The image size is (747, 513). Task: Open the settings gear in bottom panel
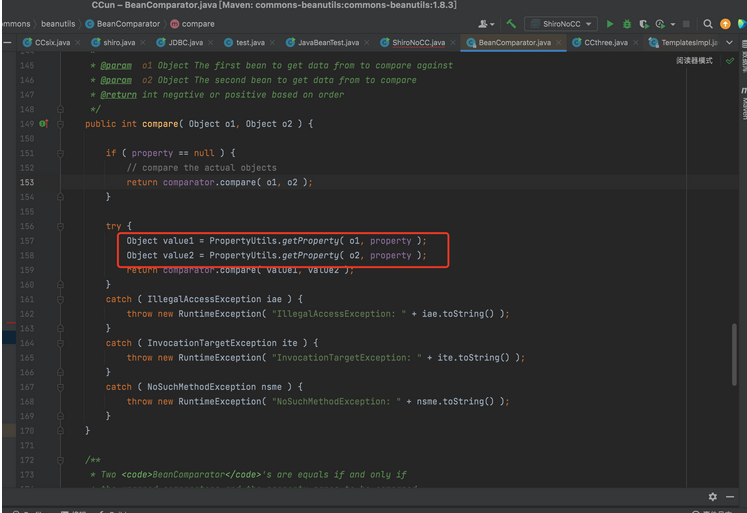[x=713, y=496]
